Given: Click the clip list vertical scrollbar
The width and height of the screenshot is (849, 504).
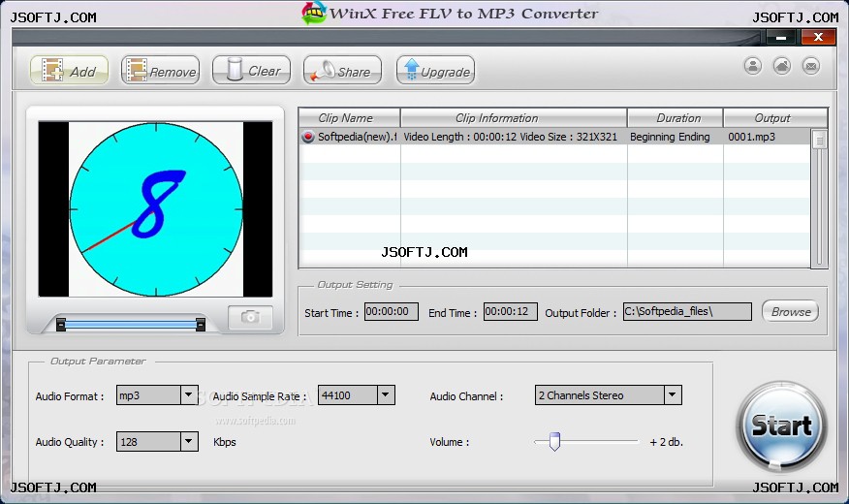Looking at the screenshot, I should point(819,198).
